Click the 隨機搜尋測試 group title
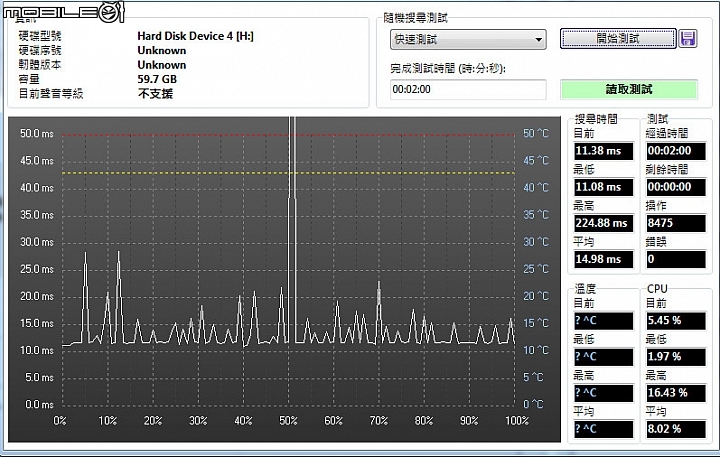720x457 pixels. (x=415, y=18)
